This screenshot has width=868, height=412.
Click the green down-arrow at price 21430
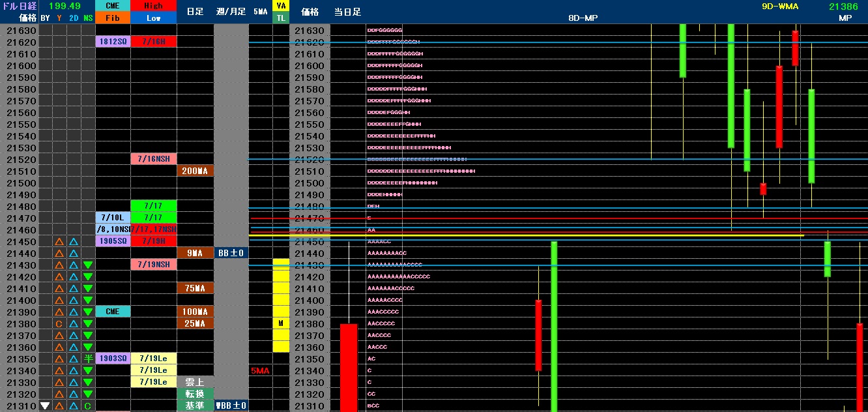pyautogui.click(x=87, y=265)
